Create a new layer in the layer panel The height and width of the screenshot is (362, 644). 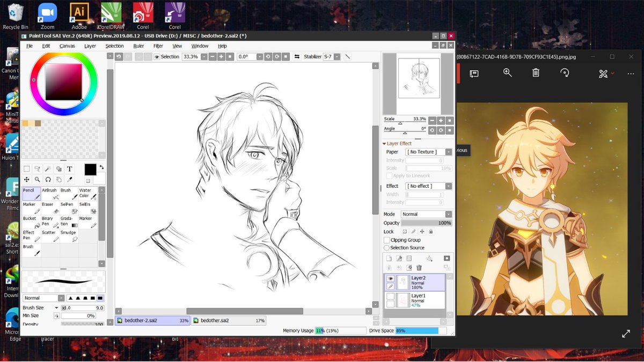pyautogui.click(x=389, y=258)
